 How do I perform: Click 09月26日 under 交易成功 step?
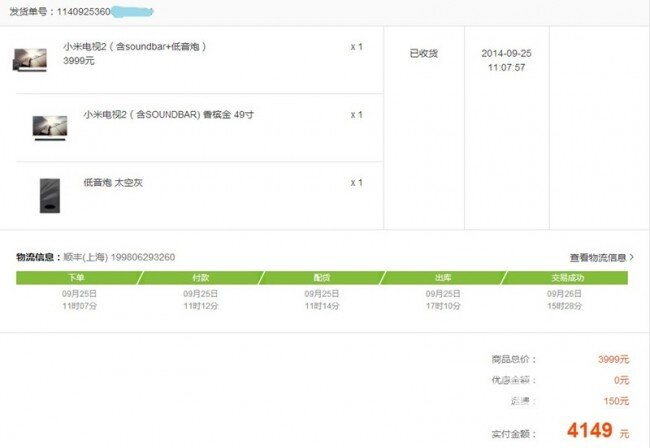click(564, 294)
